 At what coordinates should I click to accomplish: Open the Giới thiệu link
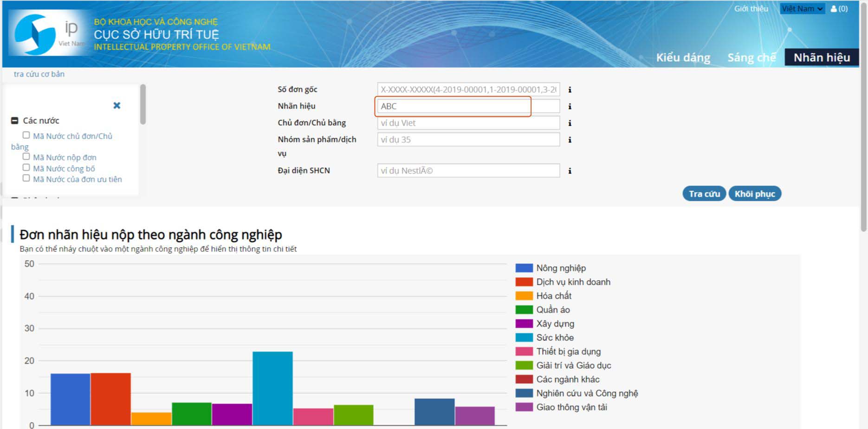tap(751, 9)
